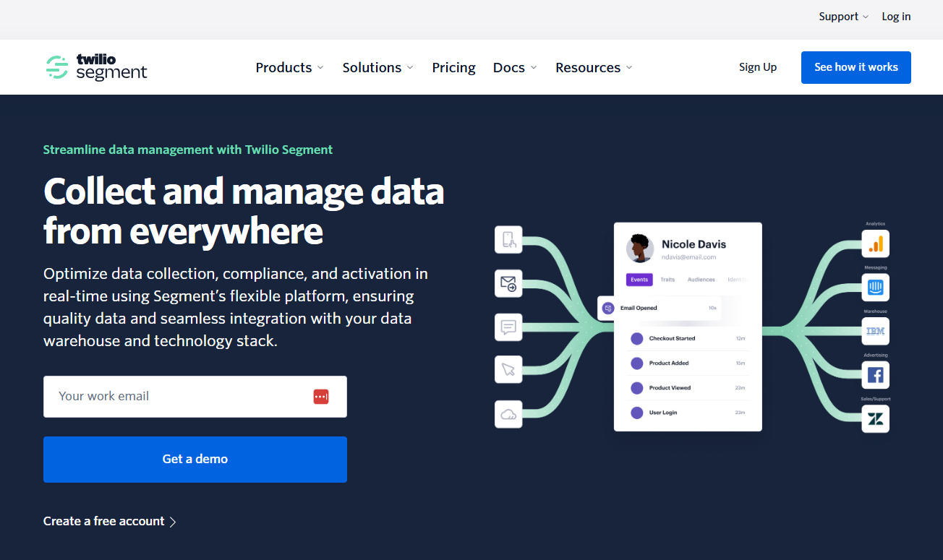The width and height of the screenshot is (943, 560).
Task: Click the Product Added event label
Action: click(x=669, y=363)
